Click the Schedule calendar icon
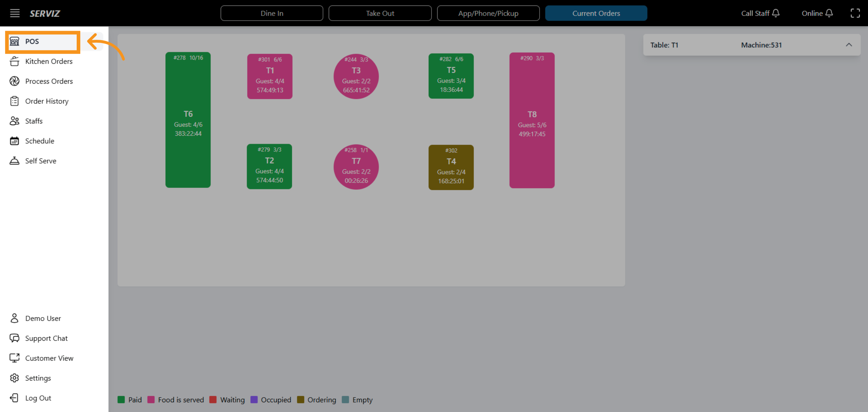Screen dimensions: 868x412 (14, 141)
